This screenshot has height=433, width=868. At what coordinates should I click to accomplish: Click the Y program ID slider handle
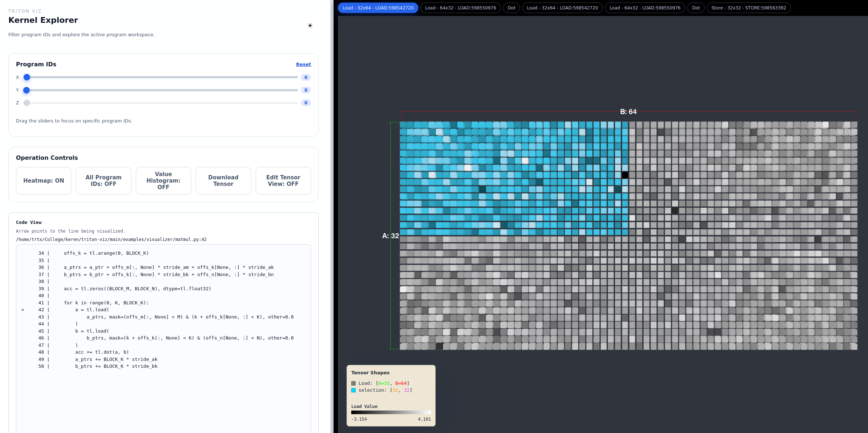27,90
